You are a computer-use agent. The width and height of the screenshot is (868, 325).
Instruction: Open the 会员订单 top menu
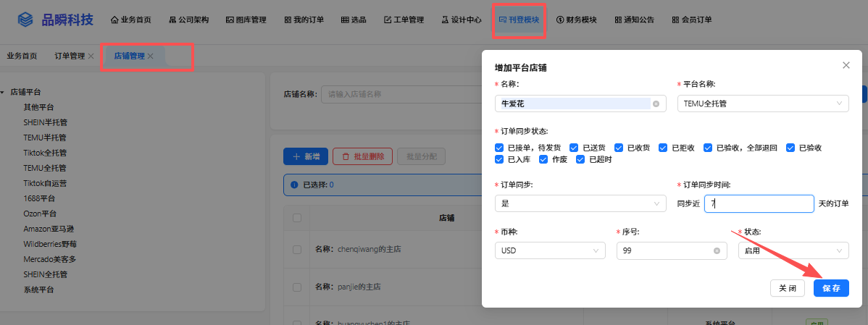pyautogui.click(x=692, y=20)
